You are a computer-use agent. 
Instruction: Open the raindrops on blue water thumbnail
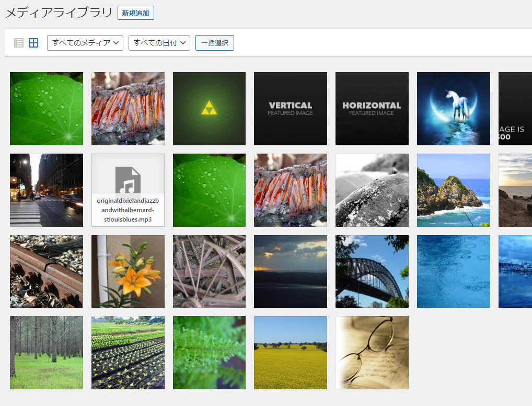pos(453,271)
